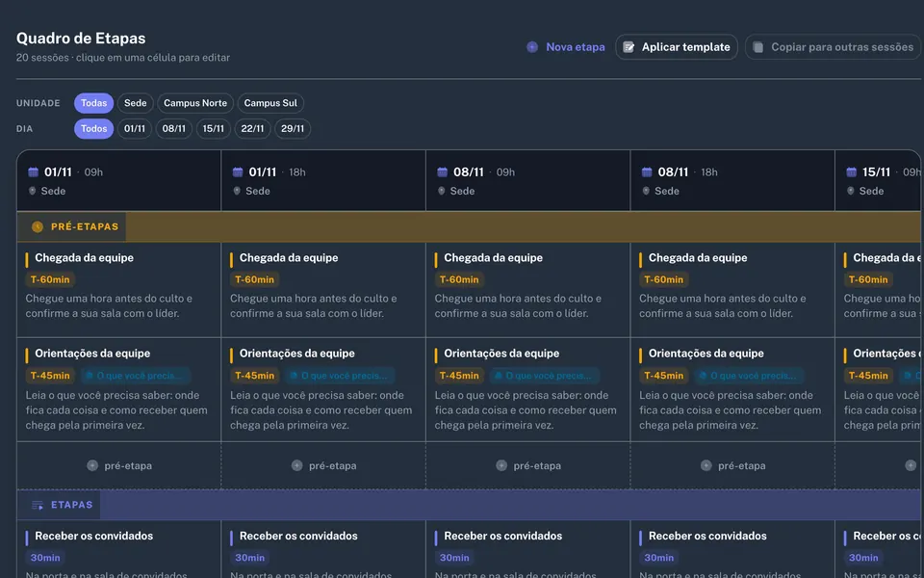Screen dimensions: 924x578
Task: Click the list icon in the ETAPAS header
Action: tap(38, 505)
